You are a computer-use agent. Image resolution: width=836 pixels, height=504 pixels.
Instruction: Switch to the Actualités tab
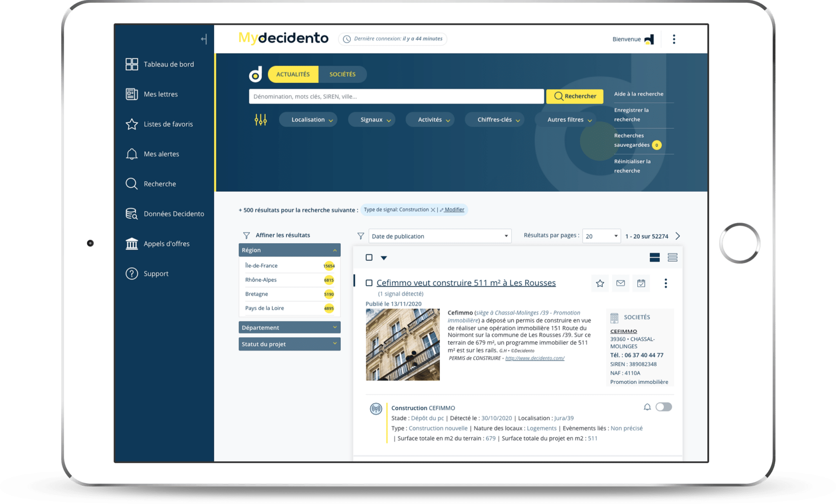[x=293, y=74]
